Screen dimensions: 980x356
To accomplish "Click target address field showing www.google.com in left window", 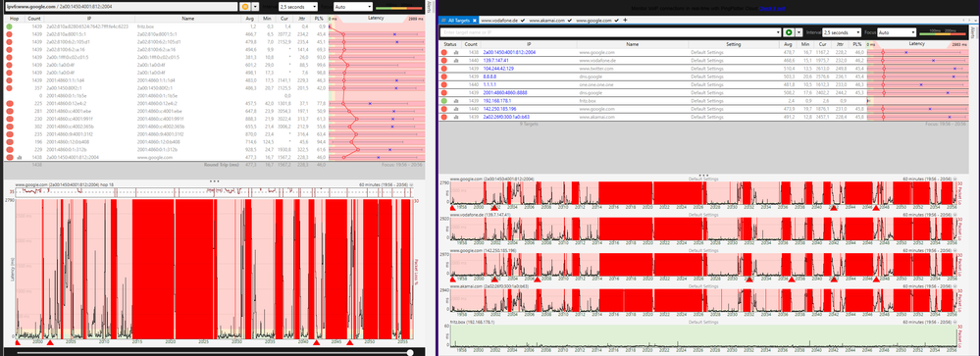I will click(122, 6).
